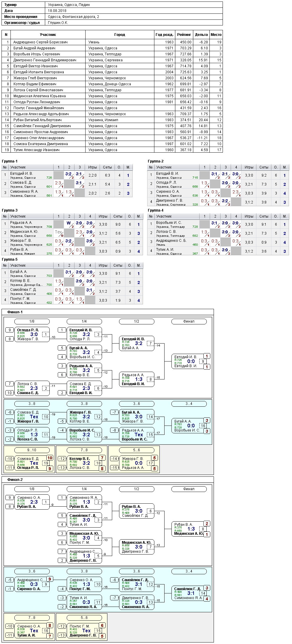Click the rating value '727.66'
The width and height of the screenshot is (292, 644).
[186, 54]
